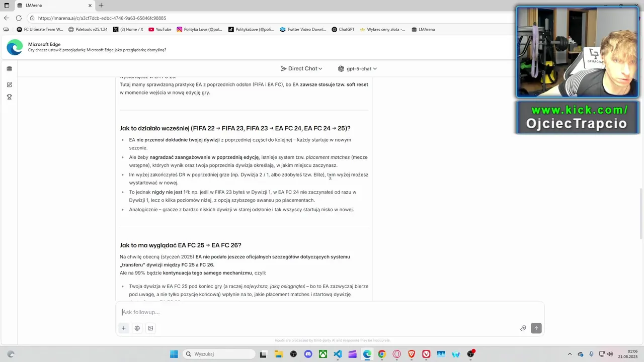The height and width of the screenshot is (362, 644).
Task: Click heading 'Jak to działało wcześniej'
Action: point(235,128)
